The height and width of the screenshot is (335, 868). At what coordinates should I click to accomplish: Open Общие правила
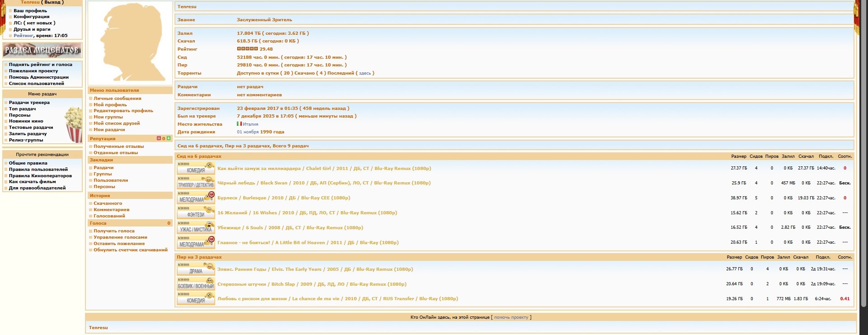click(x=28, y=163)
